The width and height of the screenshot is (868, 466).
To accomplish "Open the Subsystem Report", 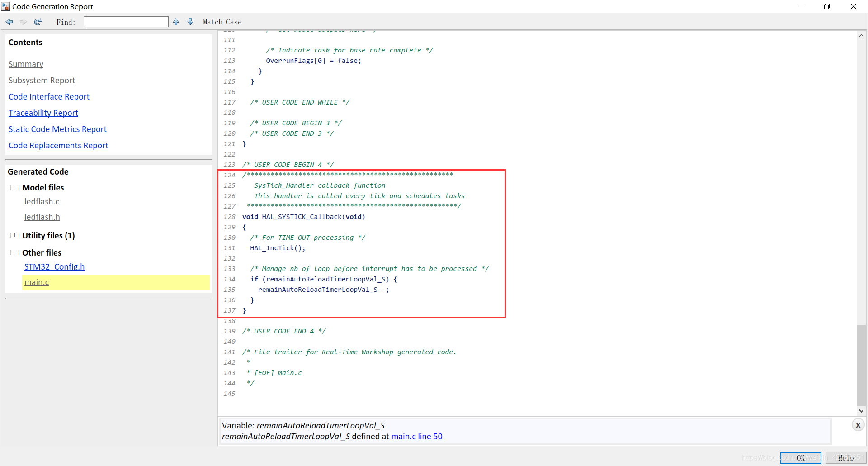I will tap(42, 81).
